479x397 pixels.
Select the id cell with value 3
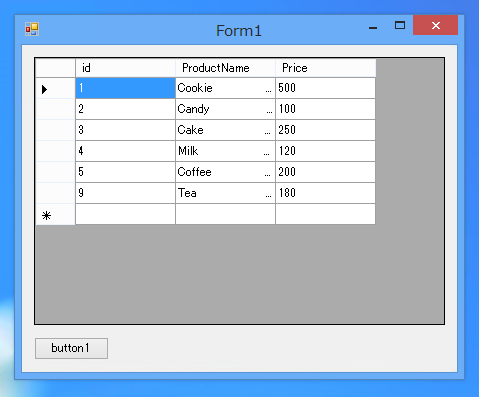(x=125, y=130)
